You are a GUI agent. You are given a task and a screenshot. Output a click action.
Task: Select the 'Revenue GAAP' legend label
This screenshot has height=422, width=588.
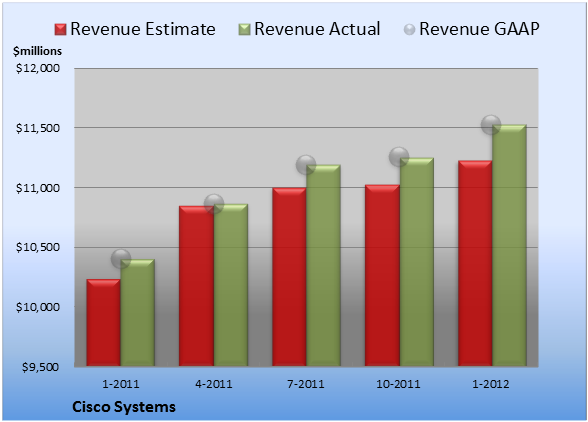(x=479, y=29)
